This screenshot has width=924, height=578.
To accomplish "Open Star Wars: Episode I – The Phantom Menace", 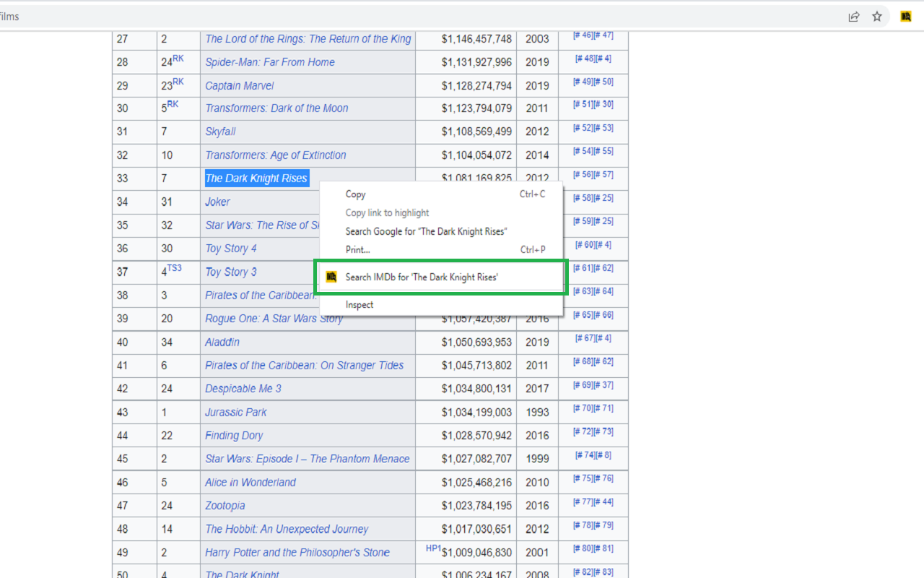I will [308, 459].
